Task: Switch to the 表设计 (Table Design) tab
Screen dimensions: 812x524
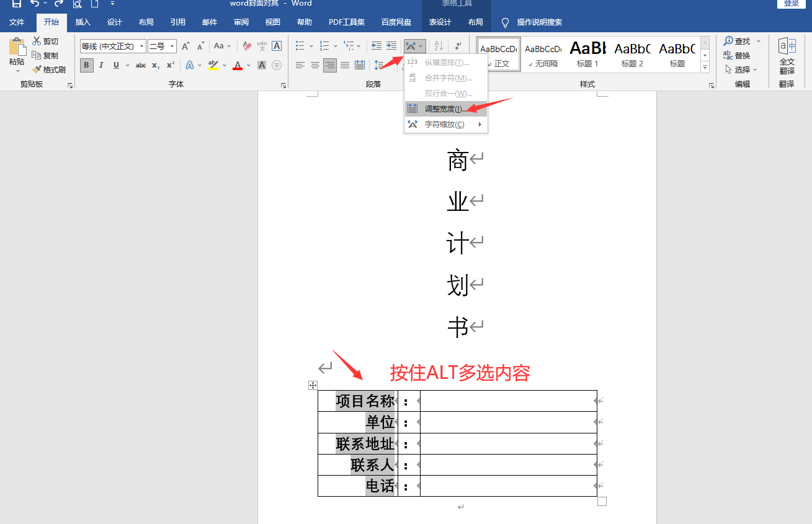Action: tap(440, 22)
